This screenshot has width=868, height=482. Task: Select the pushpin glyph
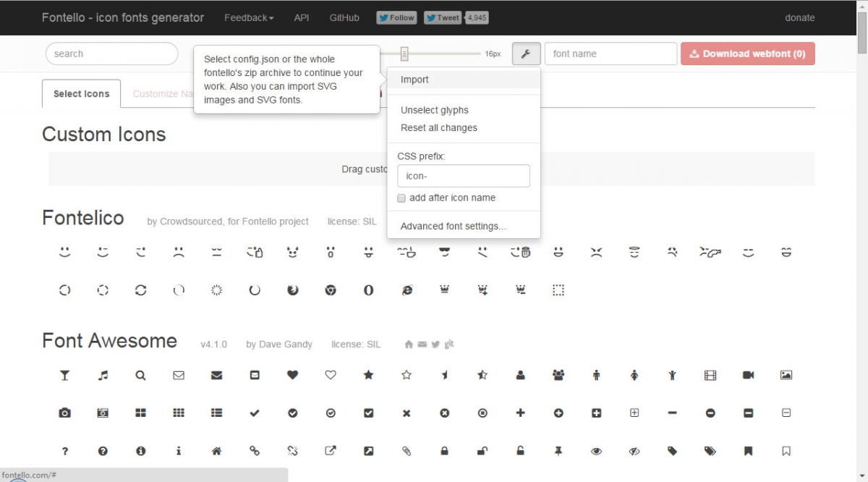[x=558, y=451]
